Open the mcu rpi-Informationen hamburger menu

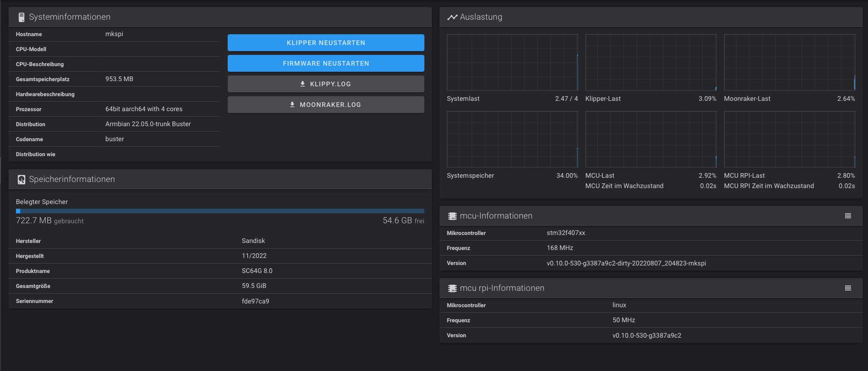(848, 288)
